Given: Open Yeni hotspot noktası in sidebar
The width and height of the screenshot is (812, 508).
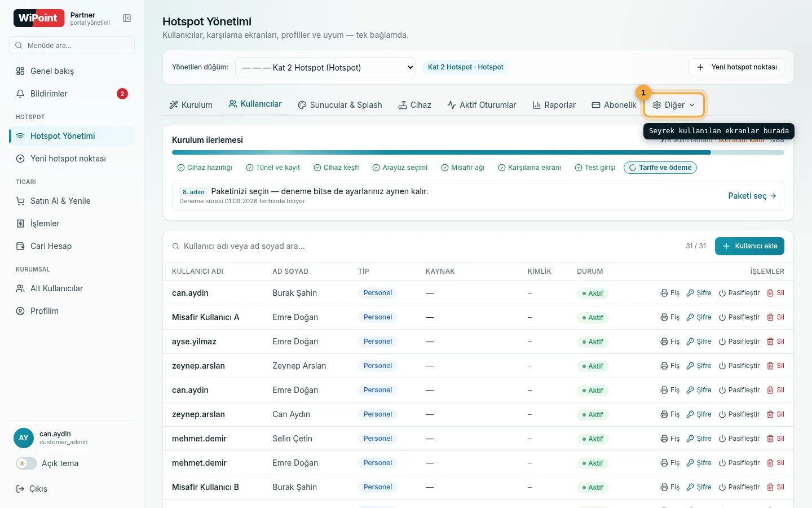Looking at the screenshot, I should (x=72, y=159).
